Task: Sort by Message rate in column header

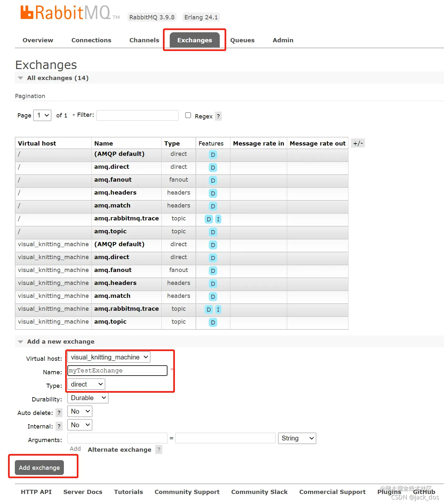Action: [258, 143]
